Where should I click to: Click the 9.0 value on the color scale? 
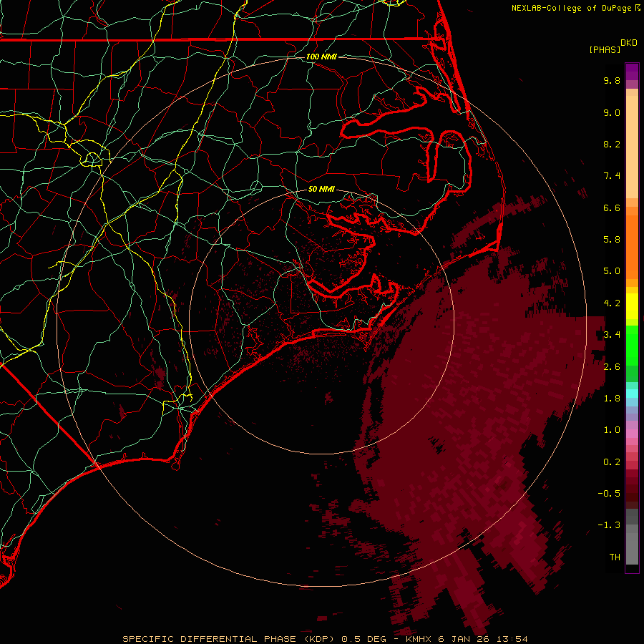click(612, 112)
